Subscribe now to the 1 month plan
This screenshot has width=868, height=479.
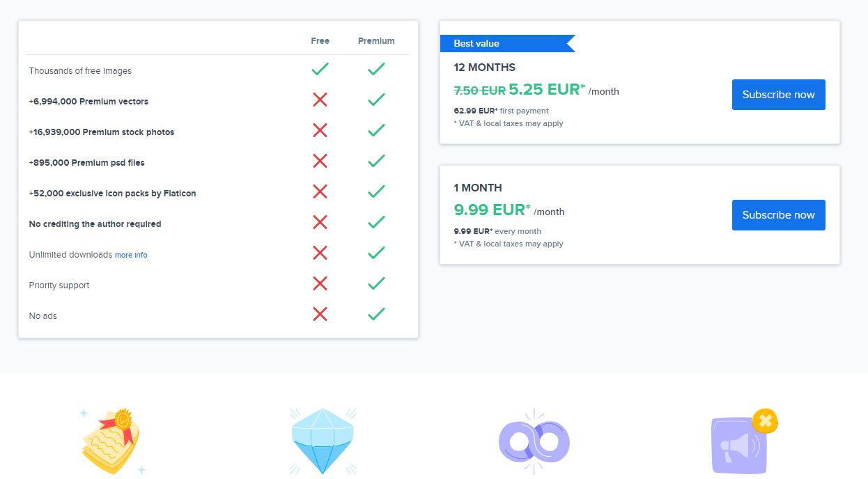pyautogui.click(x=778, y=215)
